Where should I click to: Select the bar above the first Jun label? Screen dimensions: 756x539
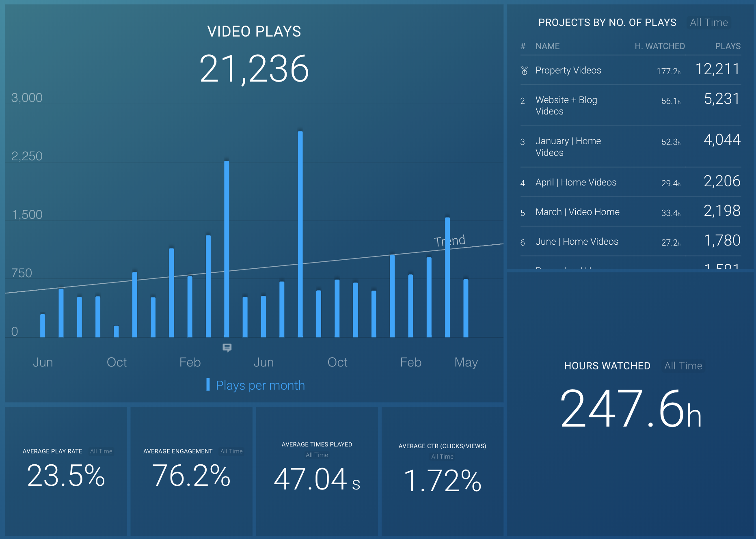[43, 326]
